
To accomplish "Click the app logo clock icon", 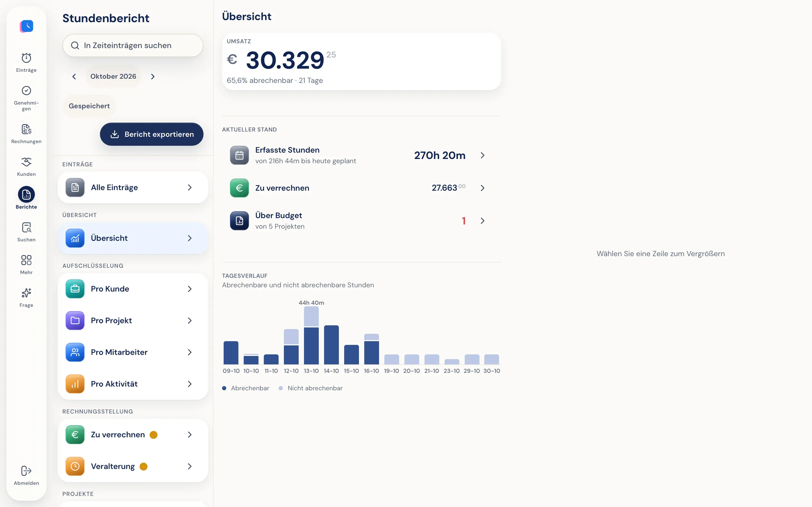I will click(26, 26).
